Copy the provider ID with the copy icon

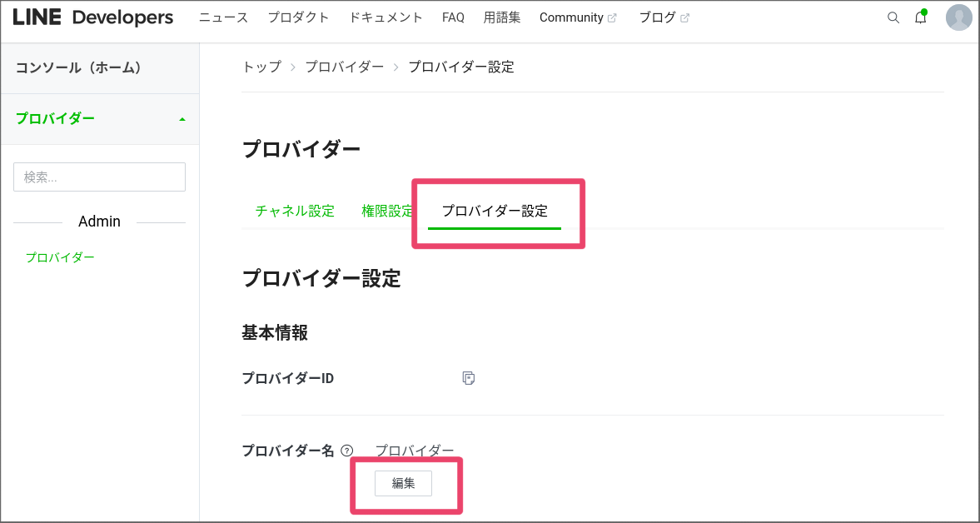pyautogui.click(x=469, y=377)
